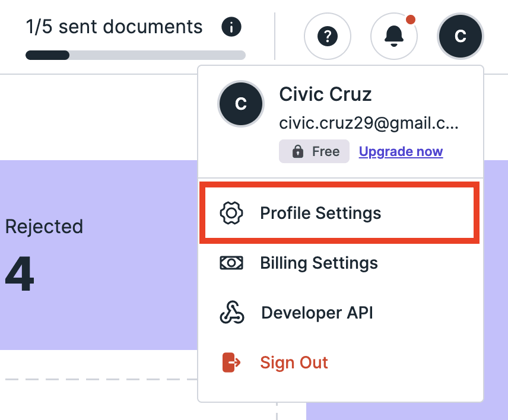Choose Sign Out from the menu

pos(340,362)
